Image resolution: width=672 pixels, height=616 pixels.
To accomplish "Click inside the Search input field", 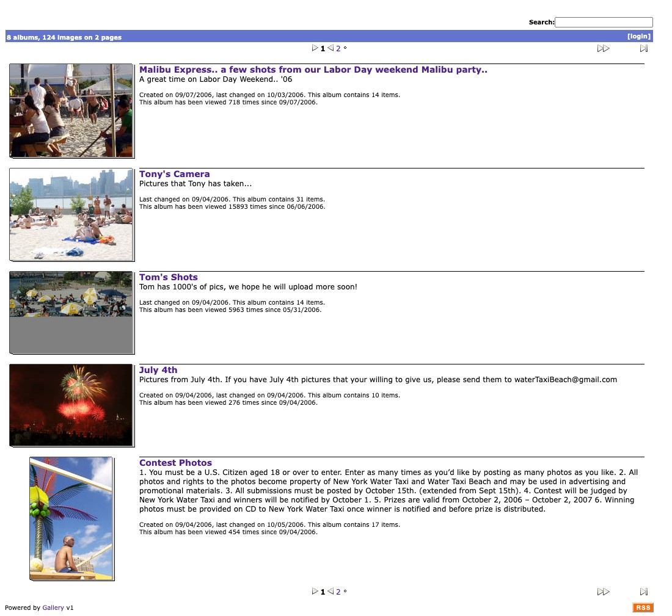I will click(604, 22).
